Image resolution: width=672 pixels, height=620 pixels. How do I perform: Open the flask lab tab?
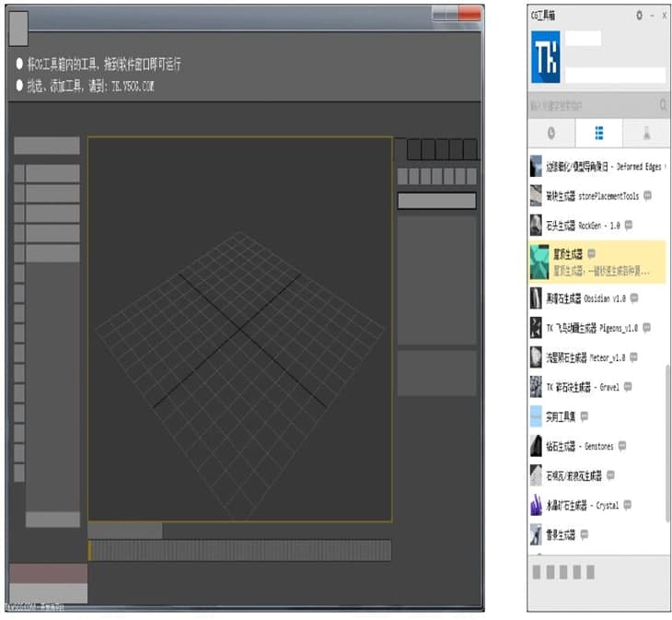click(x=646, y=133)
